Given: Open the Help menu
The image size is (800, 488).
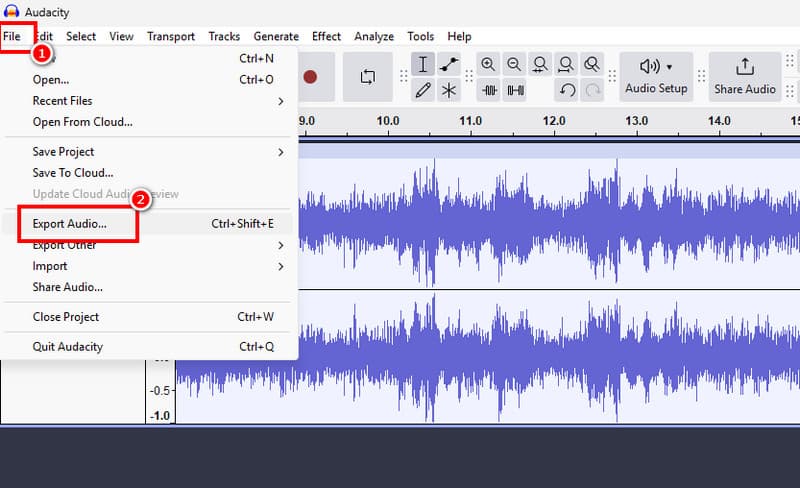Looking at the screenshot, I should tap(459, 37).
